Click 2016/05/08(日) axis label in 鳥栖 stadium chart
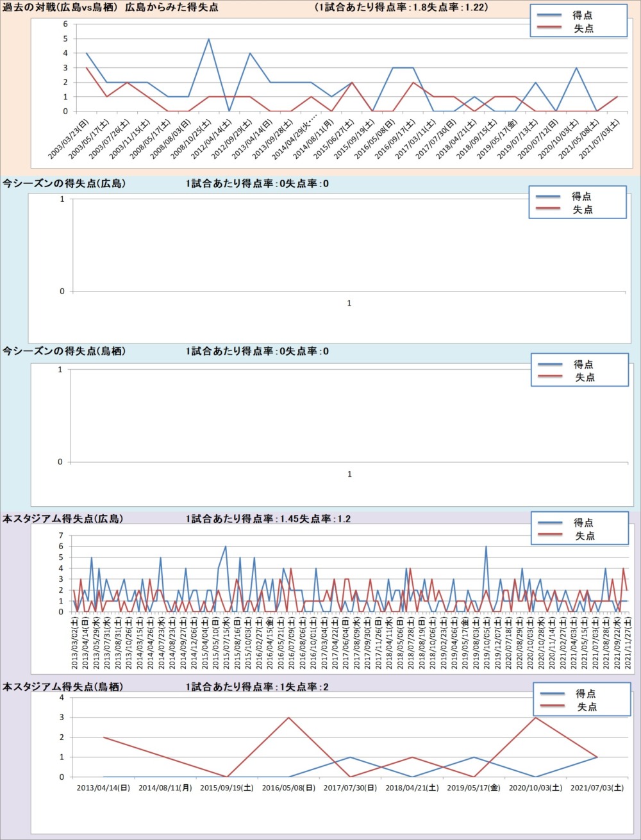The image size is (641, 840). click(x=288, y=788)
